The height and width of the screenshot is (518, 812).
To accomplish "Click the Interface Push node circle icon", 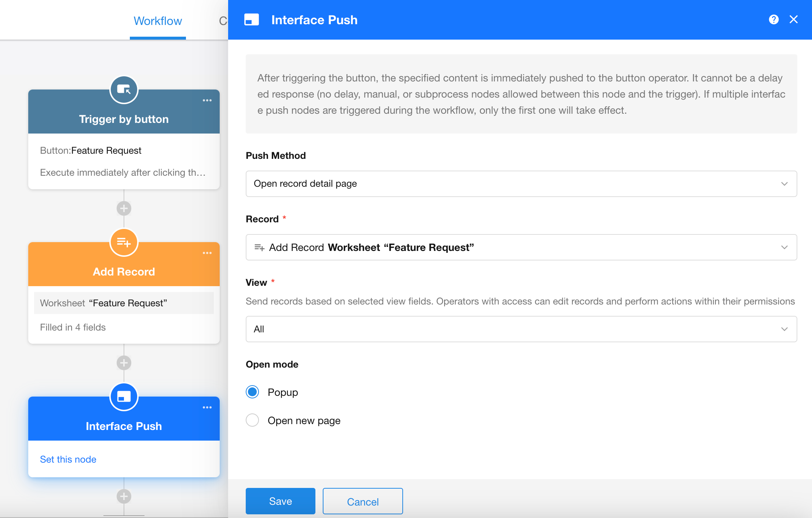I will click(124, 397).
